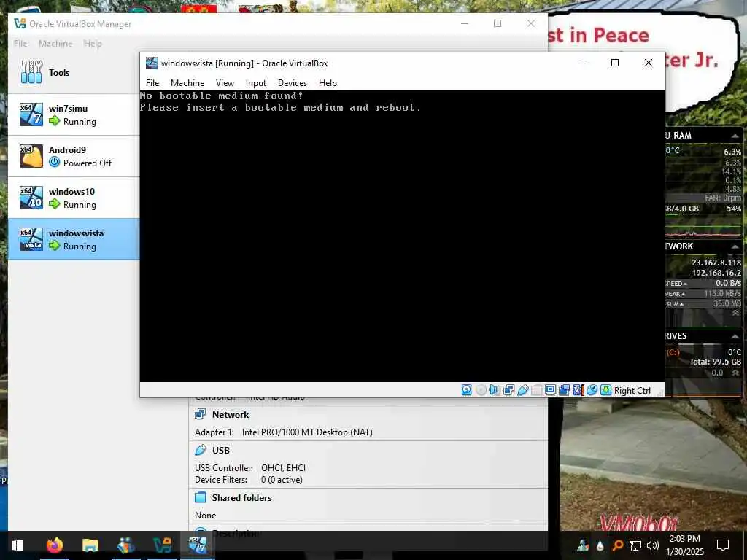The width and height of the screenshot is (747, 560).
Task: Collapse the NETWORK section of desktop gadget
Action: (735, 246)
